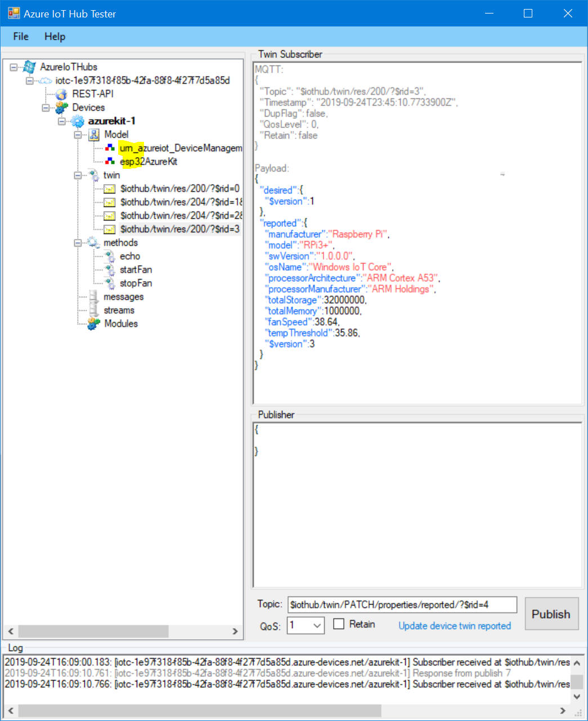Click the icon next to esp32AzureKit
588x721 pixels.
(110, 162)
